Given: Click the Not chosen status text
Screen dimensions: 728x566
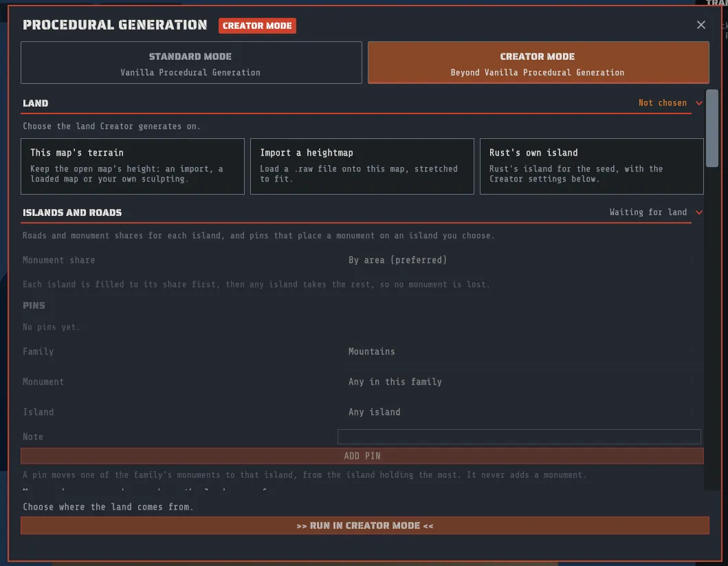Looking at the screenshot, I should 662,103.
